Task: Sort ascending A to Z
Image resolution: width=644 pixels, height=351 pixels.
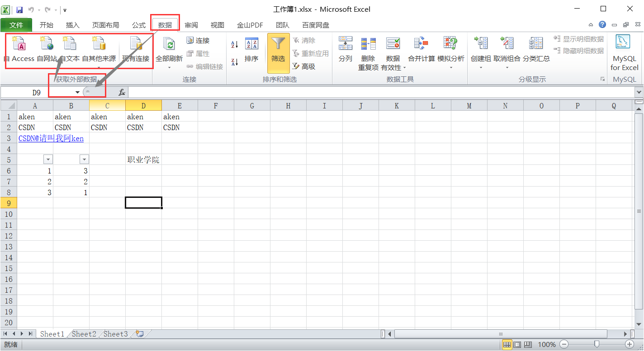Action: point(235,45)
